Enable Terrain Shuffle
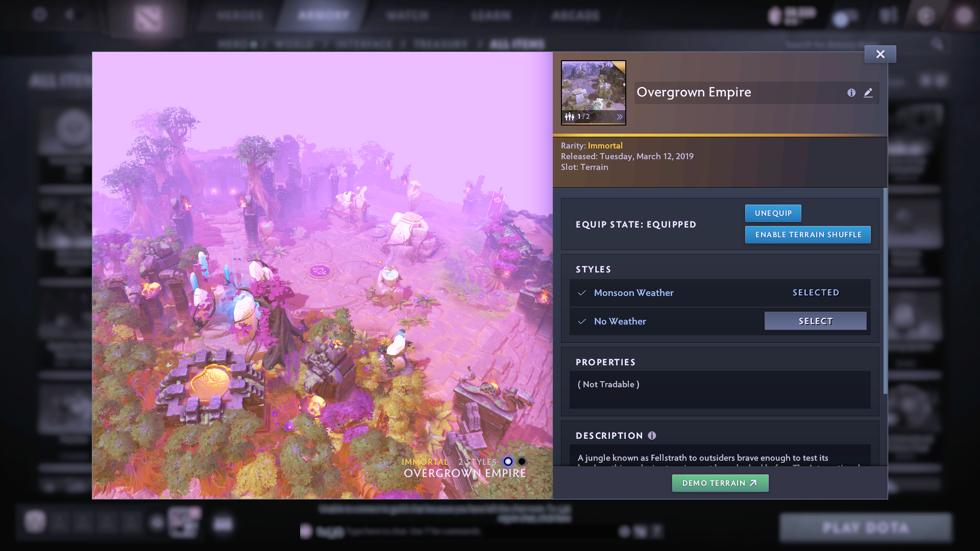 coord(807,235)
